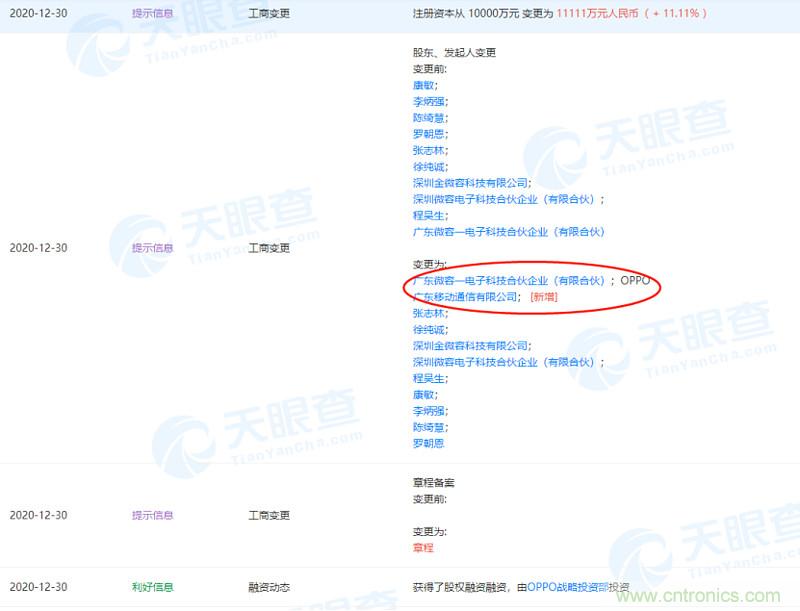Open 罗朝恩 in the 变更为 shareholder list
Screen dimensions: 800x611
[x=429, y=443]
